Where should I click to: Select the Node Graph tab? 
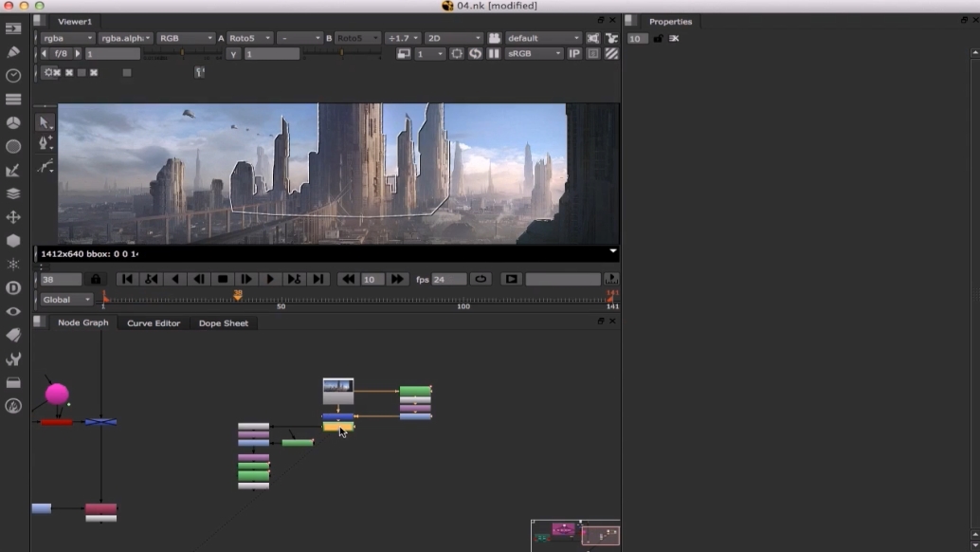(83, 322)
